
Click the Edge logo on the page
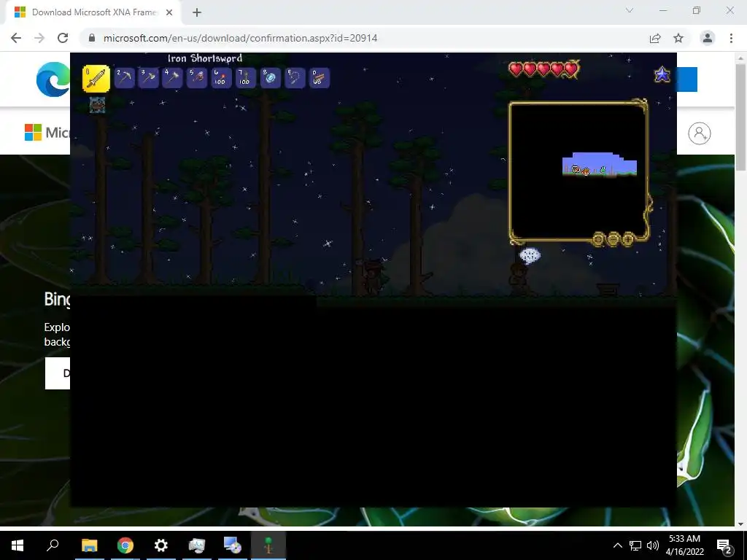pos(53,79)
